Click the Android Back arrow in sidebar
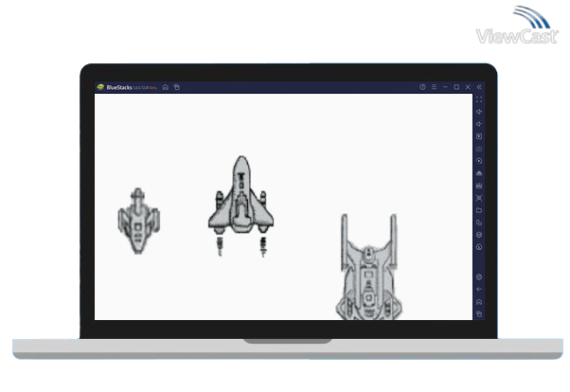Viewport: 570px width, 392px height. 479,290
